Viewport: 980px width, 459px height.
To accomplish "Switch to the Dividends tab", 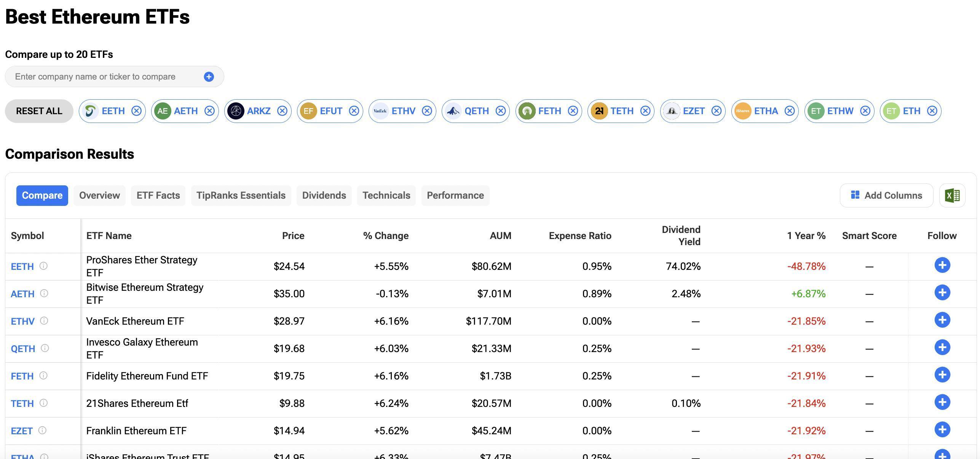I will tap(324, 195).
